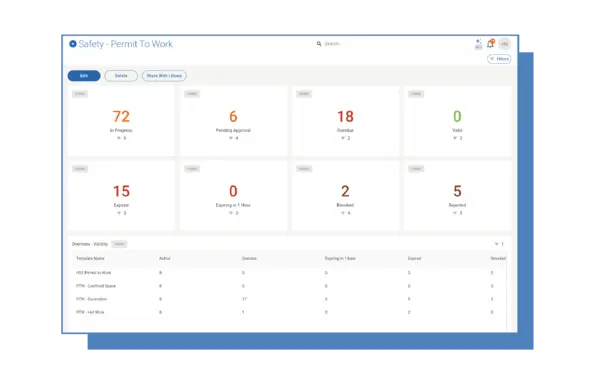The width and height of the screenshot is (600, 373).
Task: Click the Safety - Permit To Work title
Action: (126, 44)
